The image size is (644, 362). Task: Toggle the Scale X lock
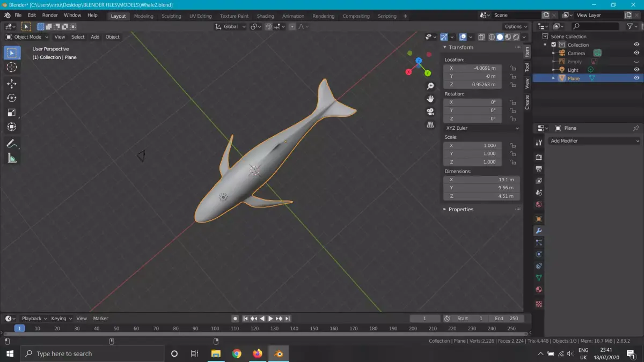(513, 145)
